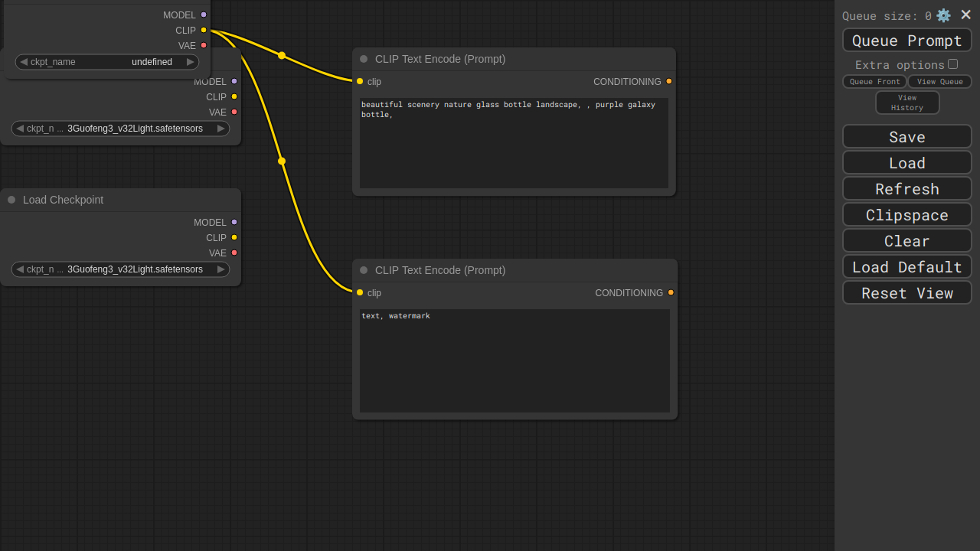Click CLIP output port of undefined checkpoint node

[204, 30]
